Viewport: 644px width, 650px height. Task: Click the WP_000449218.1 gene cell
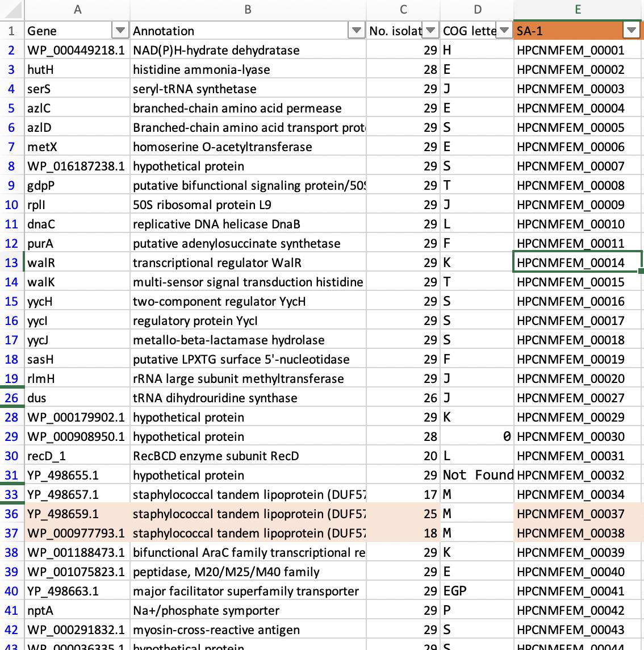77,50
